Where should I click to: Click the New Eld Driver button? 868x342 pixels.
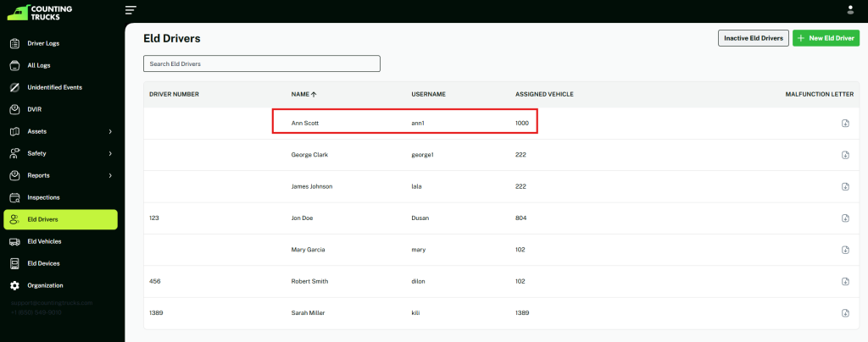coord(826,38)
